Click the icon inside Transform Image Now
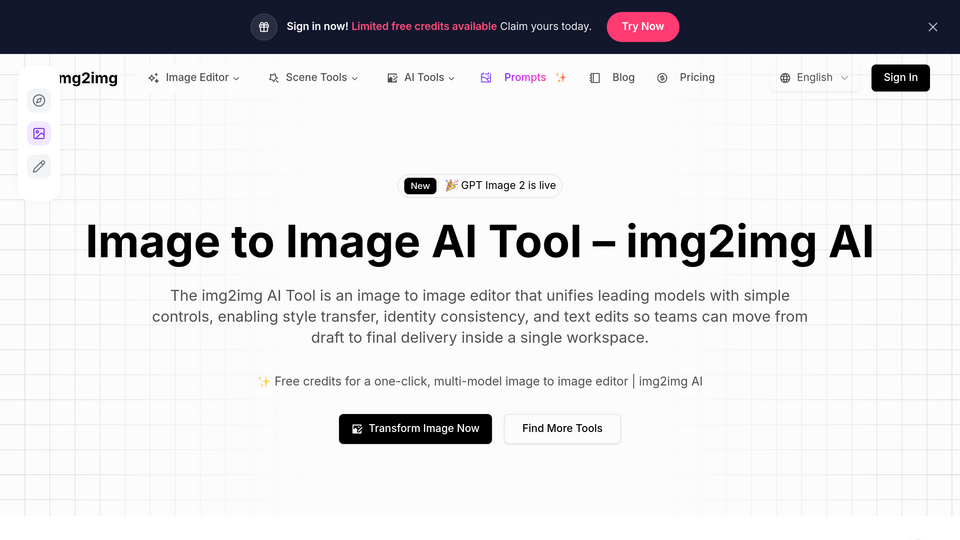Viewport: 960px width, 540px height. (357, 429)
